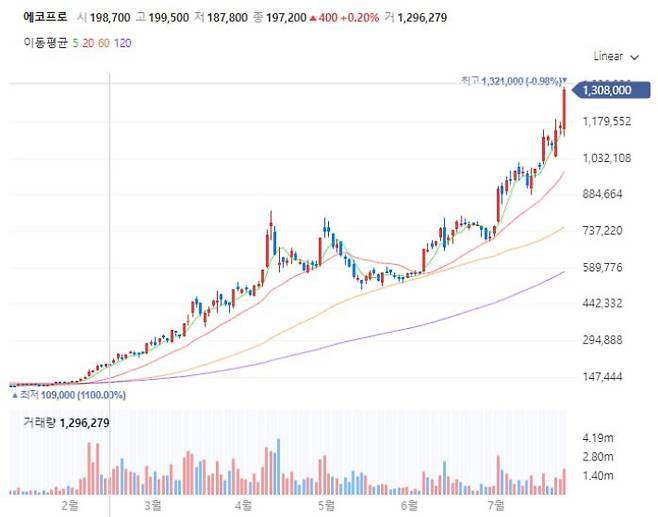The width and height of the screenshot is (658, 517).
Task: Click the current price tag 1,308,000
Action: click(x=607, y=90)
